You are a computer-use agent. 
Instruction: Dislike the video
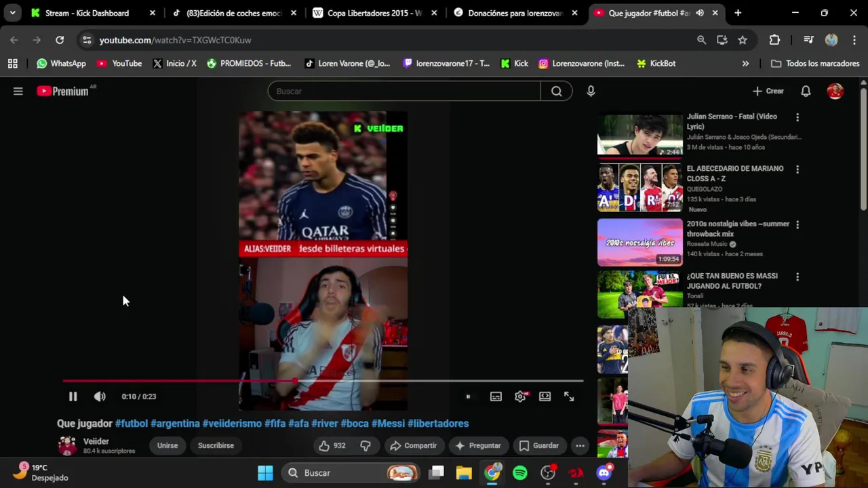click(x=366, y=445)
